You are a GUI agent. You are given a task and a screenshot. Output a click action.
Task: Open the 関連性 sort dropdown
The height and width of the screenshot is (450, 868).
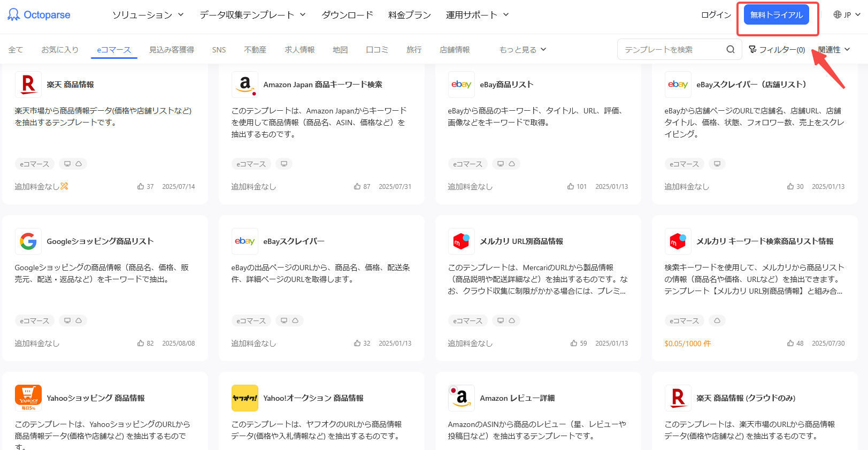(833, 50)
